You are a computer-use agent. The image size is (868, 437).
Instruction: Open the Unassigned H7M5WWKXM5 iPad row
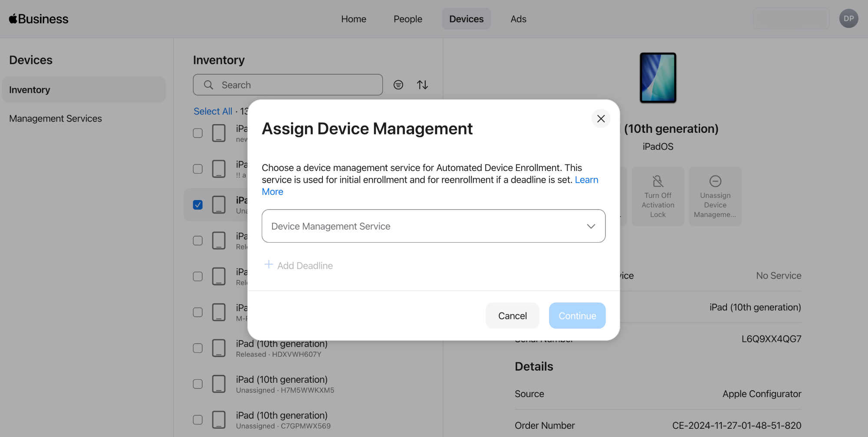[x=308, y=384]
